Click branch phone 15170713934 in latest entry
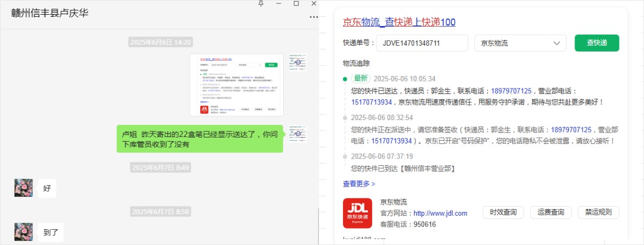Viewport: 644px width, 245px height. [372, 102]
